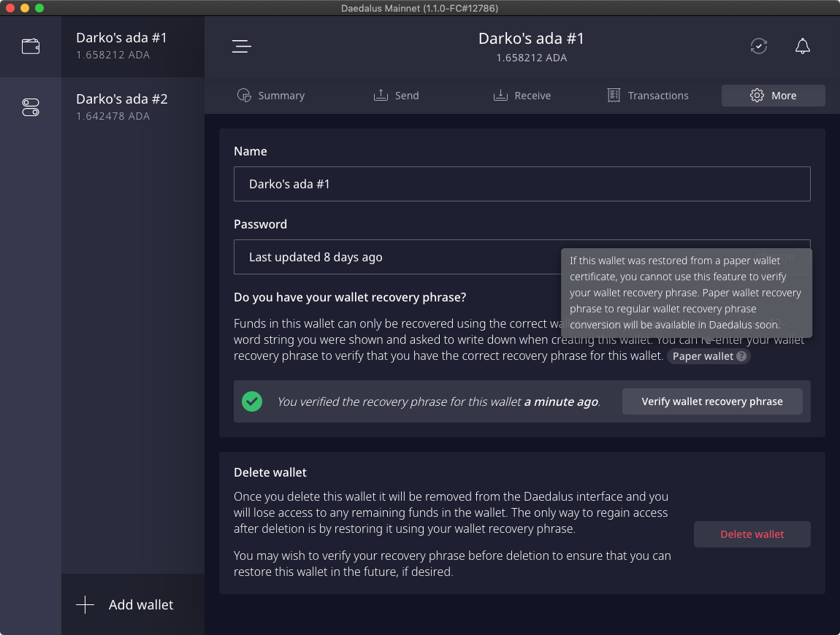Switch to the Summary tab
The image size is (840, 635).
[x=271, y=96]
